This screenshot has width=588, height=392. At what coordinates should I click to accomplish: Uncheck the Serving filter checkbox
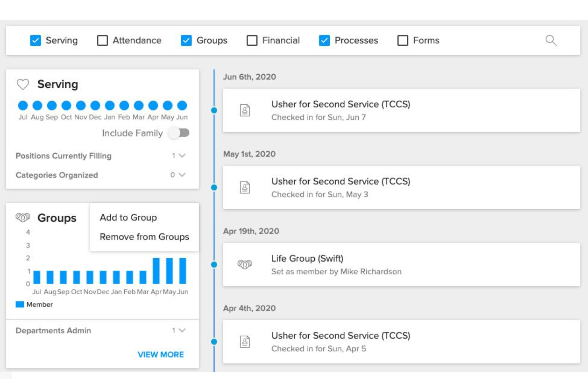pos(35,41)
